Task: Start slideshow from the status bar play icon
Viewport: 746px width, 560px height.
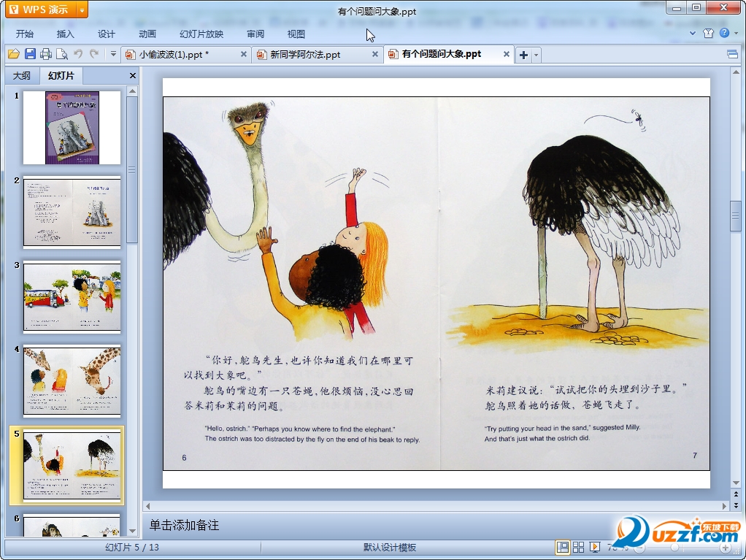Action: 595,548
